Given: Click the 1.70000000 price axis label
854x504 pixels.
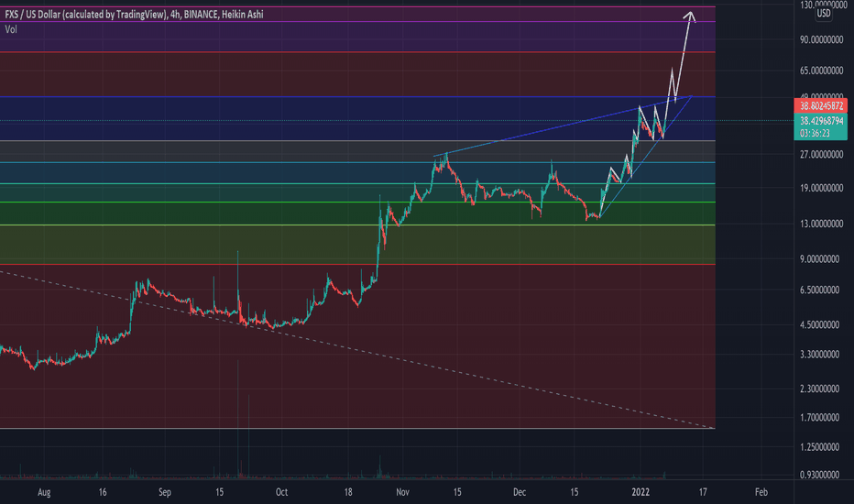Looking at the screenshot, I should 820,418.
